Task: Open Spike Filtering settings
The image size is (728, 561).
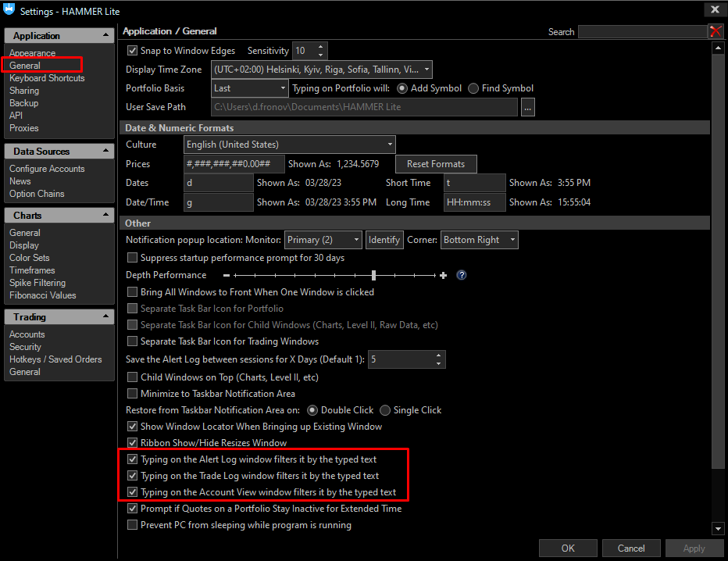Action: pyautogui.click(x=37, y=283)
